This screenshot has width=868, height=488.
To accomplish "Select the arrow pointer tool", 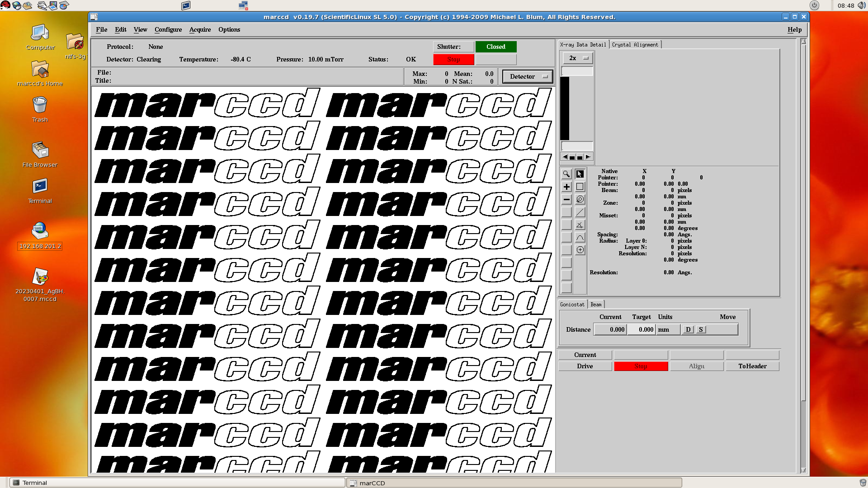I will 580,174.
